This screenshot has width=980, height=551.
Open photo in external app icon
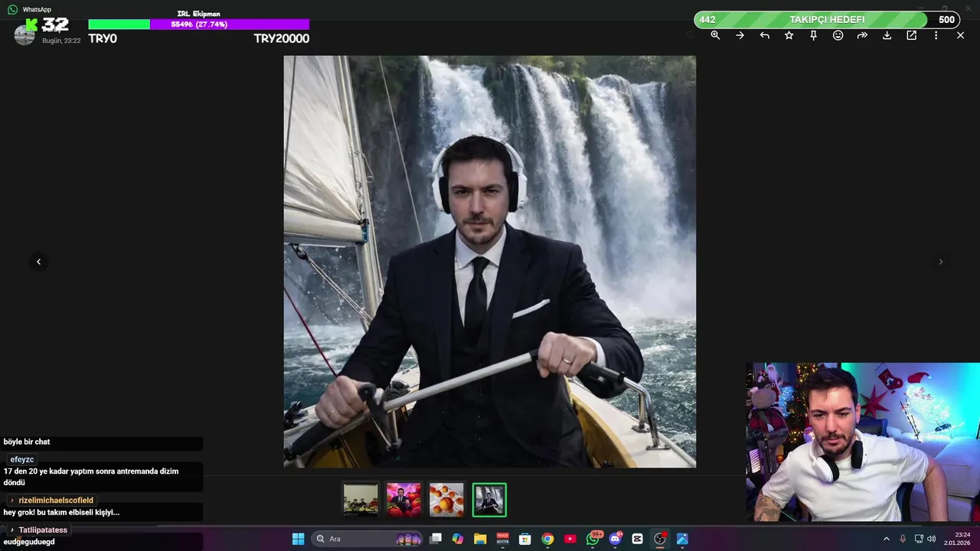pyautogui.click(x=911, y=35)
